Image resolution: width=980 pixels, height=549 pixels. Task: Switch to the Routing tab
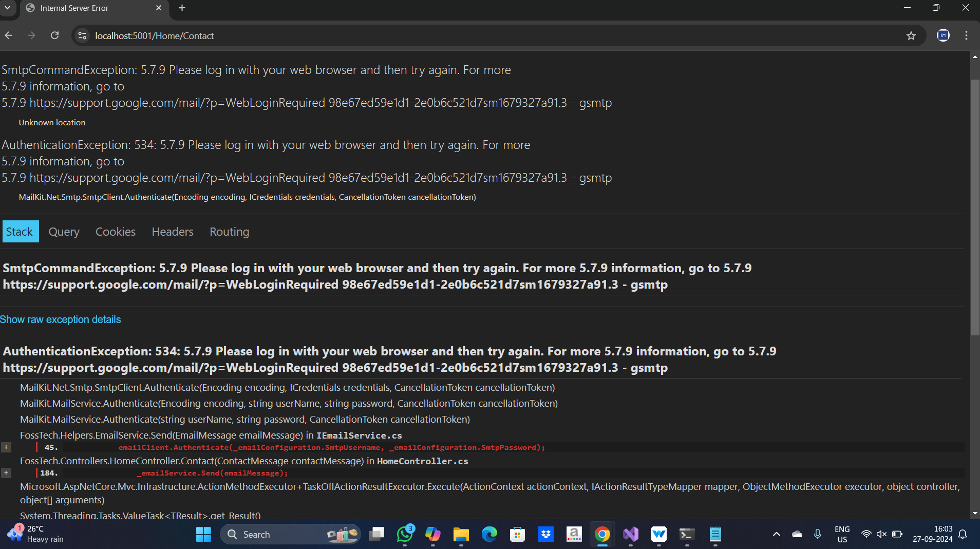(x=229, y=232)
